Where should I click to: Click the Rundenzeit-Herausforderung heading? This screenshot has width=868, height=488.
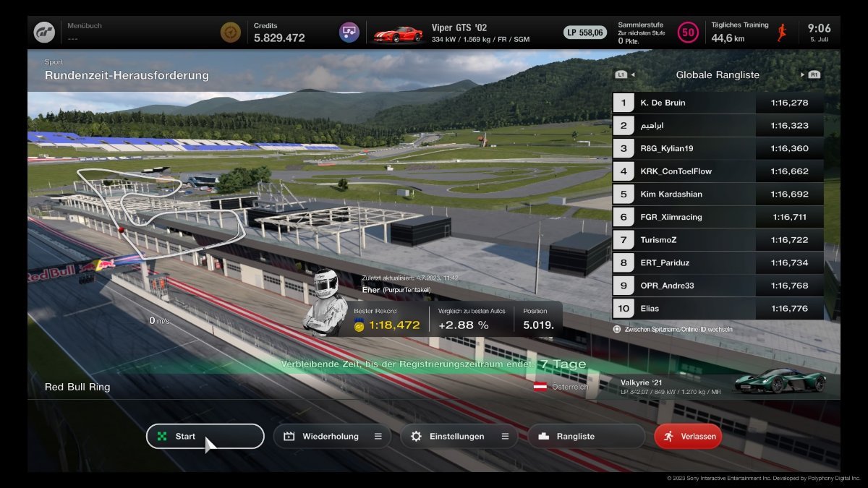click(127, 75)
